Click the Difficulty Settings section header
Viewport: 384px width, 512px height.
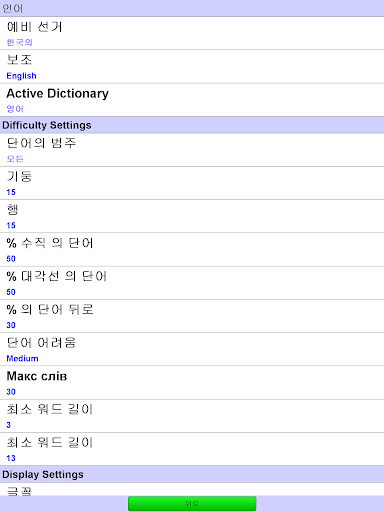point(192,125)
